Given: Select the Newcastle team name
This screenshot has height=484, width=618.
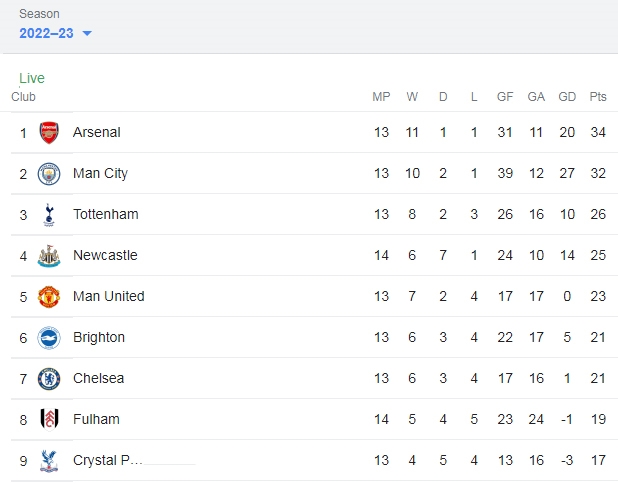Looking at the screenshot, I should [x=105, y=255].
